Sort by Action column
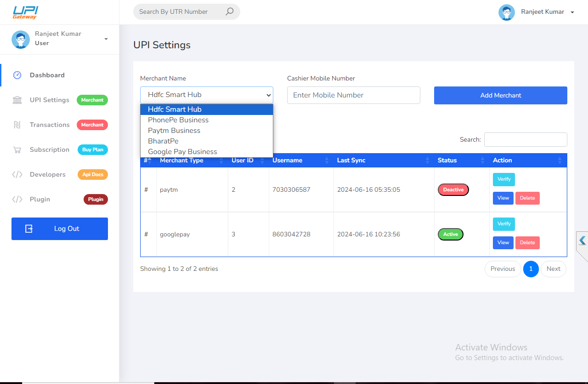Image resolution: width=588 pixels, height=384 pixels. point(528,160)
